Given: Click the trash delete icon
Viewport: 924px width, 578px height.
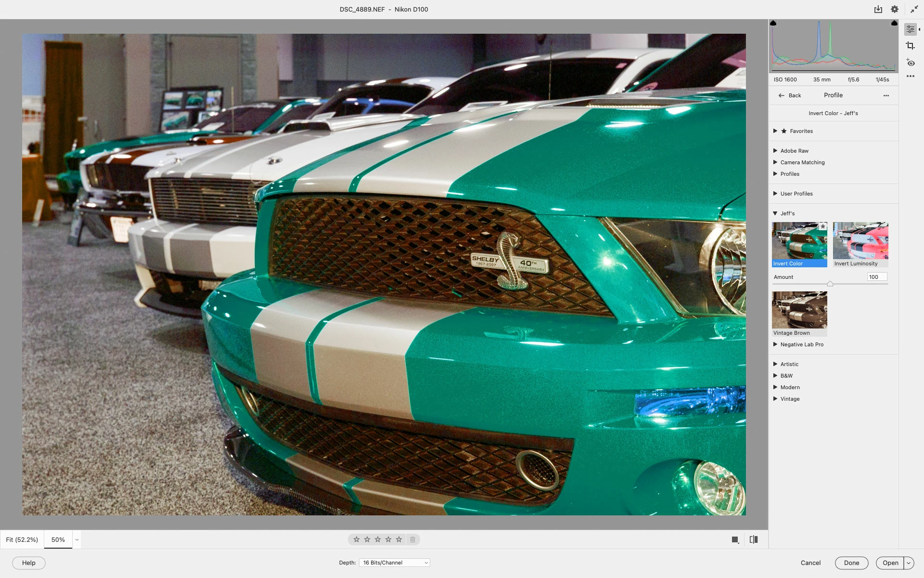Looking at the screenshot, I should tap(412, 539).
